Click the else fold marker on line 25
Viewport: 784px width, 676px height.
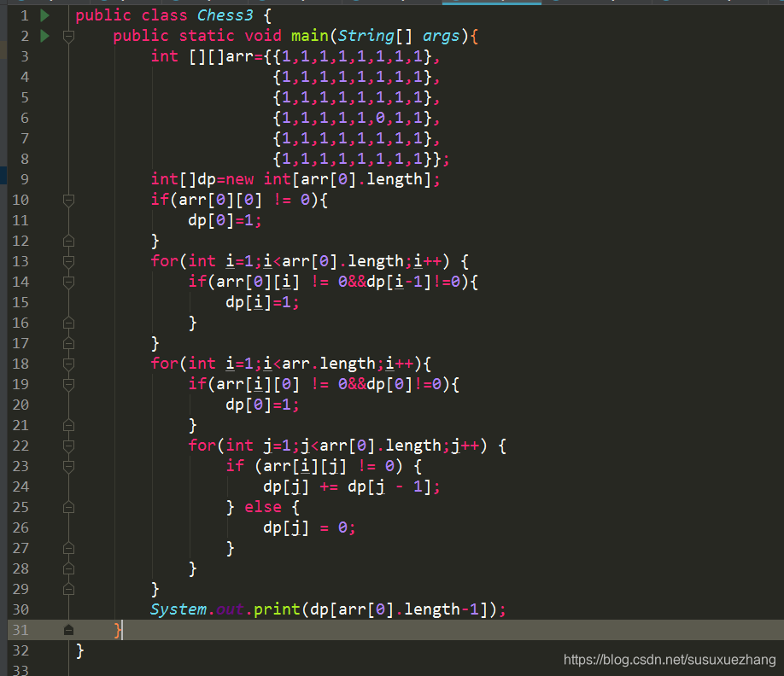tap(69, 508)
